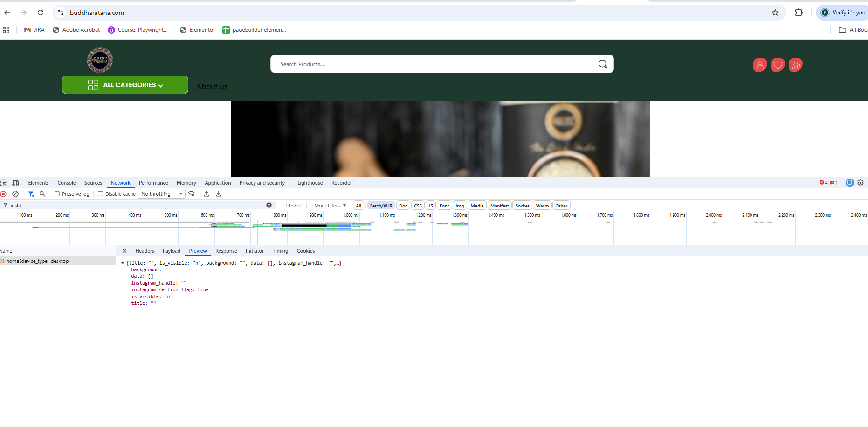Image resolution: width=868 pixels, height=427 pixels.
Task: Switch to the Performance tab
Action: point(153,183)
